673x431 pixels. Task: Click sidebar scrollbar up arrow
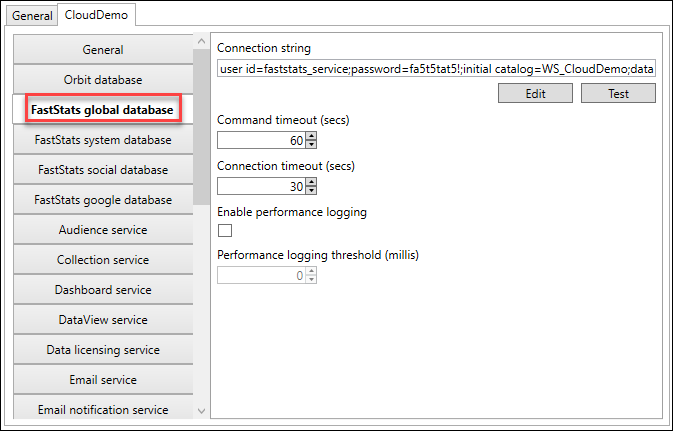click(201, 42)
